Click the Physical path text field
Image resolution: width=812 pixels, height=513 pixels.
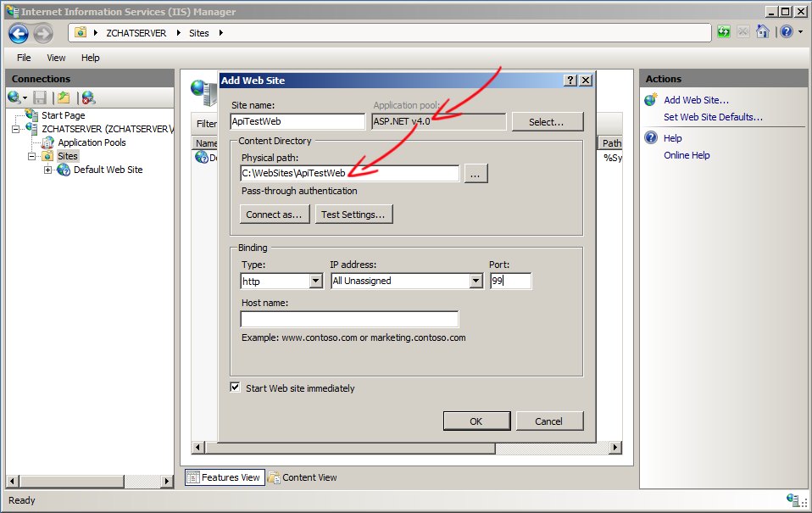coord(350,173)
